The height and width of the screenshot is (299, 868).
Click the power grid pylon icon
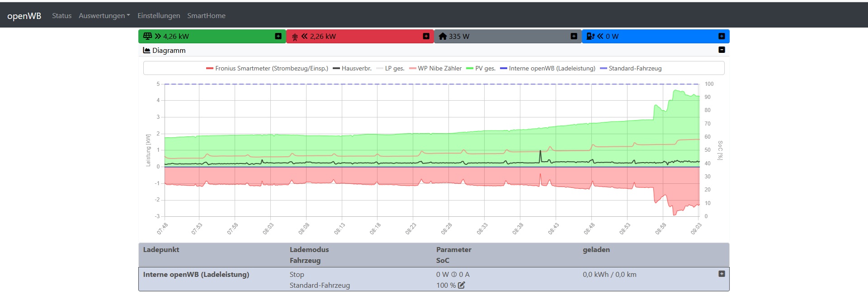click(295, 37)
